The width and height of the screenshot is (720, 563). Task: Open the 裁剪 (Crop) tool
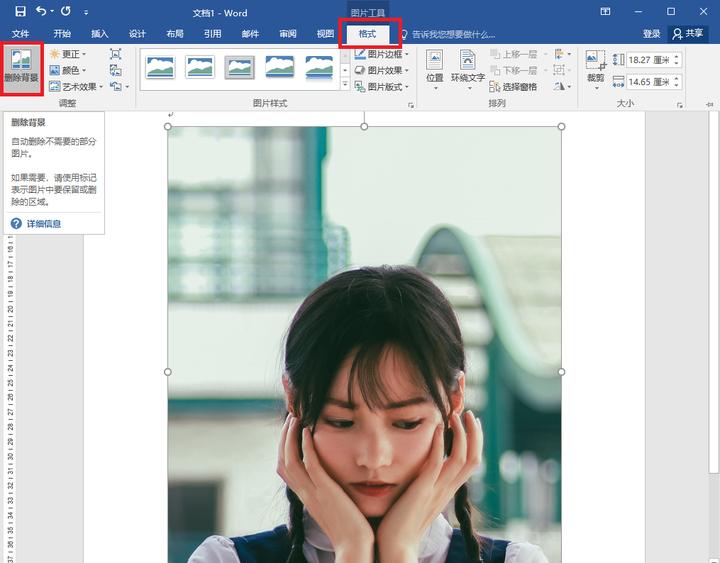pos(595,68)
